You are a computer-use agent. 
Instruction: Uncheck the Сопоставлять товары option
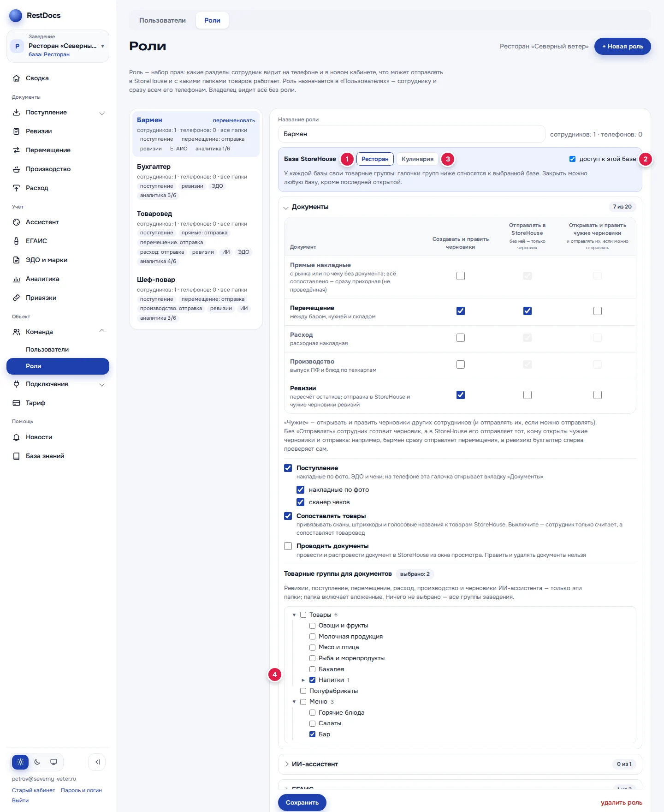click(288, 516)
